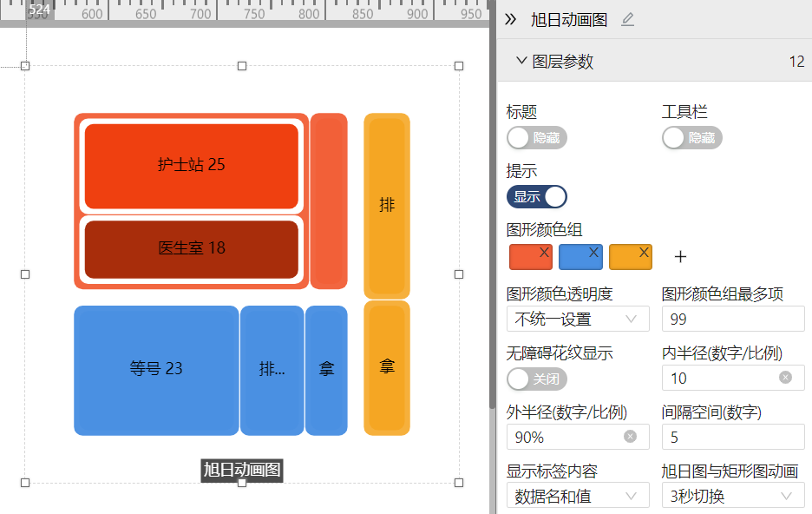
Task: Click the top-center resize handle of chart
Action: (242, 66)
